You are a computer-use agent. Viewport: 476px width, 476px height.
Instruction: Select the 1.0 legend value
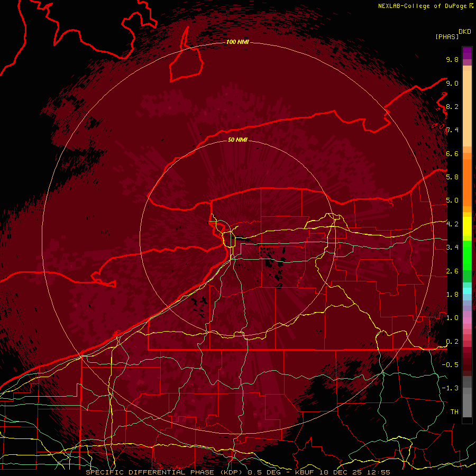click(452, 318)
